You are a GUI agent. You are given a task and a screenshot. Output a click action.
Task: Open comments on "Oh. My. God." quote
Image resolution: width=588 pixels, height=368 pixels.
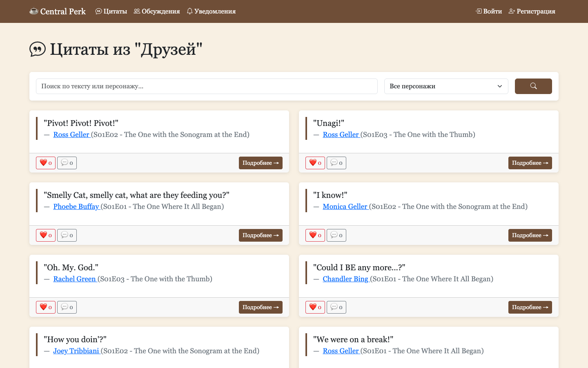pos(67,307)
